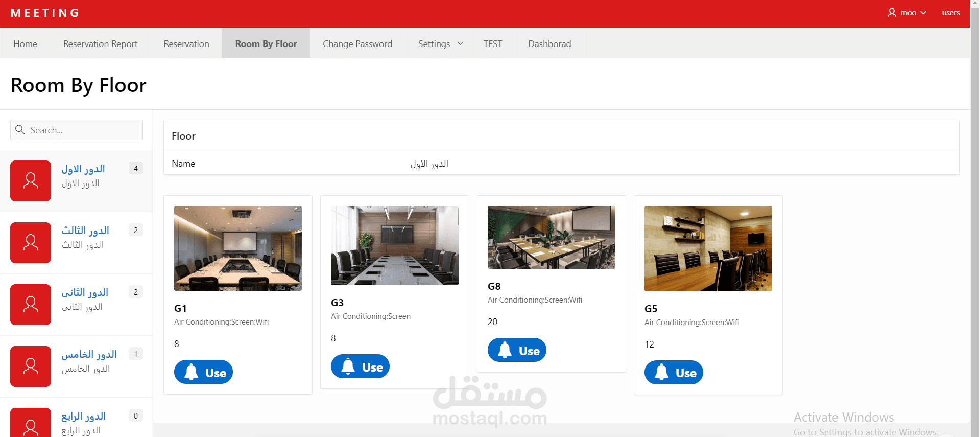Click the G1 room name

(x=180, y=308)
